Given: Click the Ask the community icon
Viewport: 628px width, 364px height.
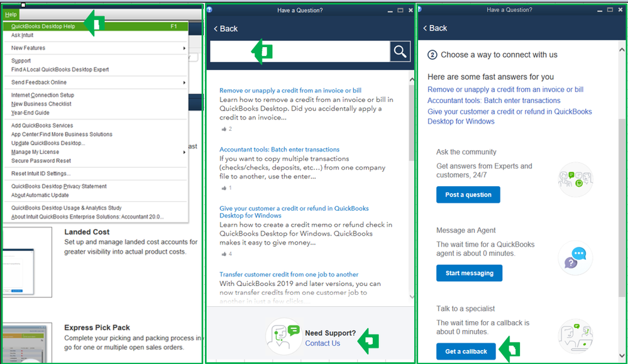Looking at the screenshot, I should (x=576, y=179).
